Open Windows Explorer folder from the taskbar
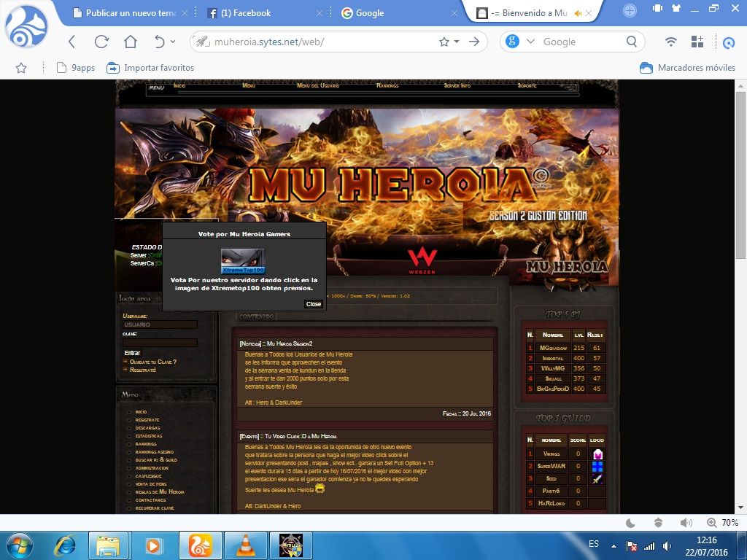 click(x=108, y=545)
